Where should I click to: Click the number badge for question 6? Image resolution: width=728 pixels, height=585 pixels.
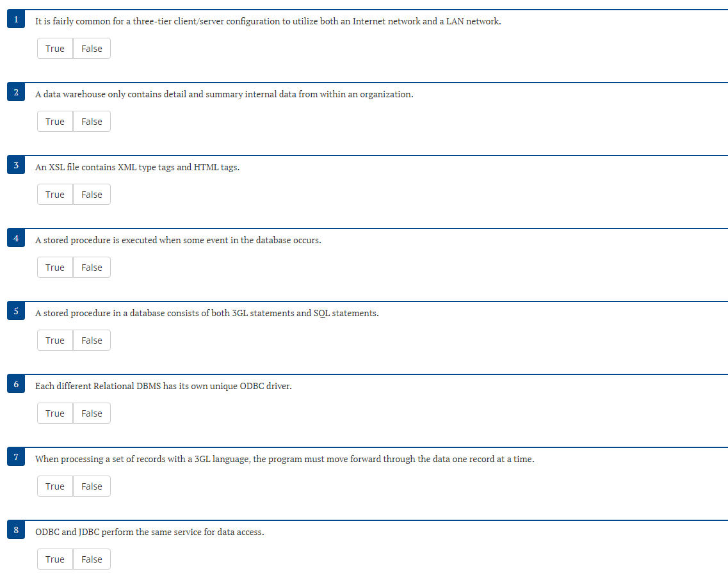[x=15, y=383]
